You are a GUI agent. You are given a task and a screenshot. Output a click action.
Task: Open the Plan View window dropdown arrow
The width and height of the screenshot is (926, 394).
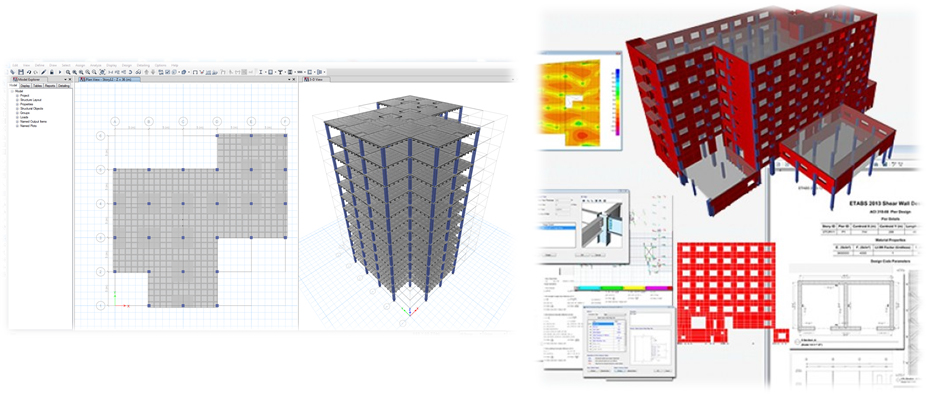(x=289, y=79)
